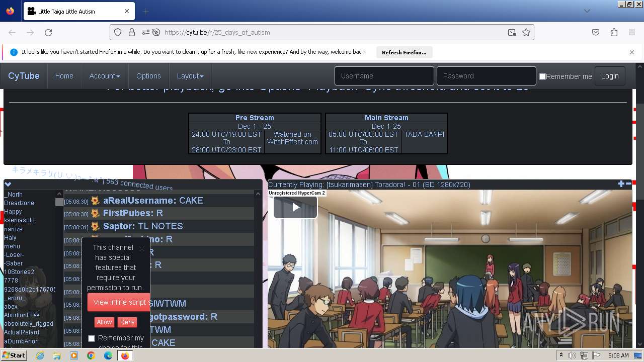View site security via the padlock icon

(132, 32)
